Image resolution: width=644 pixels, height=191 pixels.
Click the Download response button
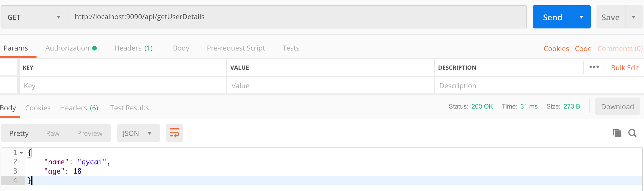click(617, 107)
